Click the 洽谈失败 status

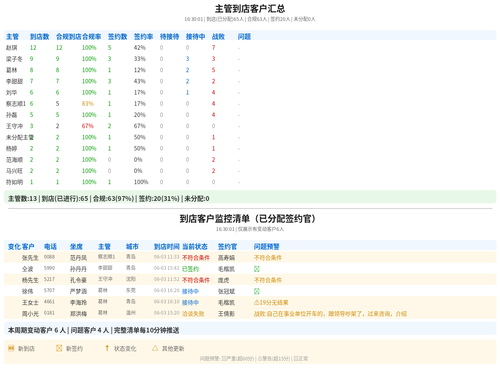coord(193,314)
